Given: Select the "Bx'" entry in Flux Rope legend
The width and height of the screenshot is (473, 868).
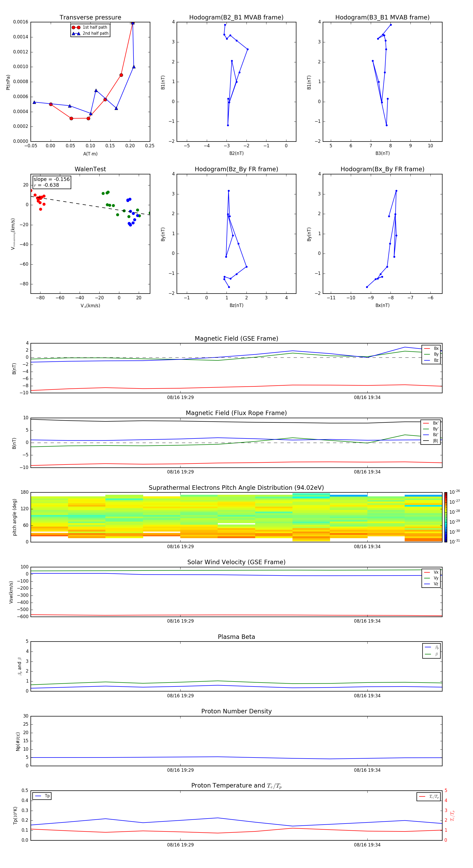Looking at the screenshot, I should pos(431,423).
